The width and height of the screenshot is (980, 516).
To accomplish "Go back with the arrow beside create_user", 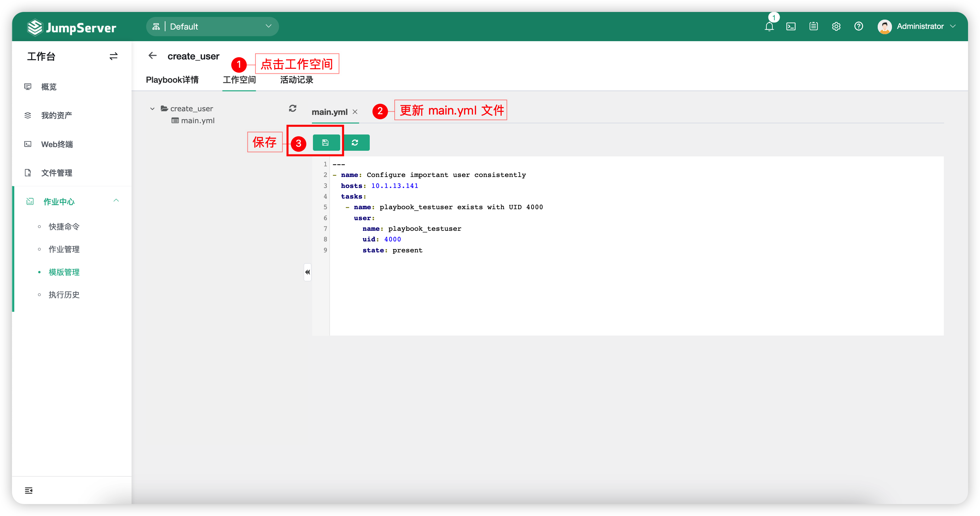I will click(x=152, y=56).
